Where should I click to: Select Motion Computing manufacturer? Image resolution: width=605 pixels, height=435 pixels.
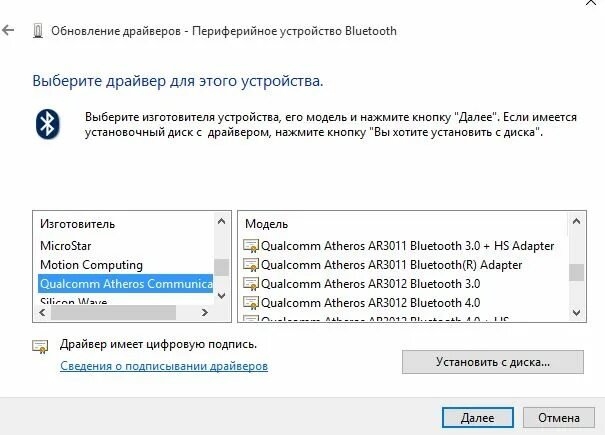[x=91, y=265]
